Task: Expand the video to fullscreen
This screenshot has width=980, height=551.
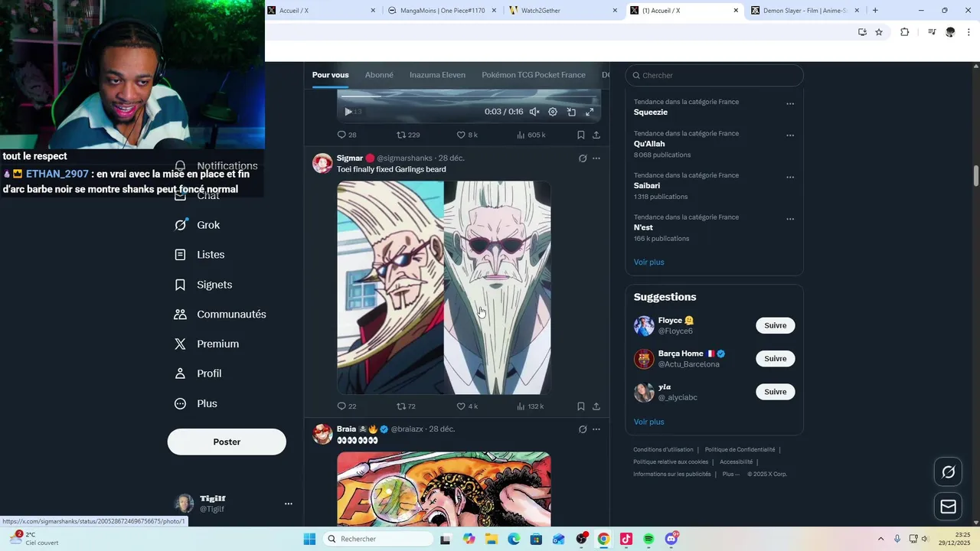Action: pyautogui.click(x=590, y=112)
